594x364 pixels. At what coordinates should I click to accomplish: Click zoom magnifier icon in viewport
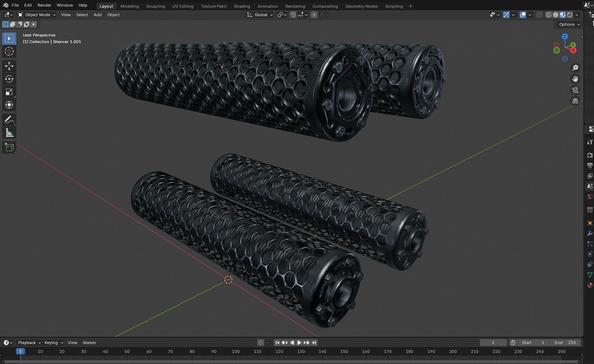click(x=575, y=68)
